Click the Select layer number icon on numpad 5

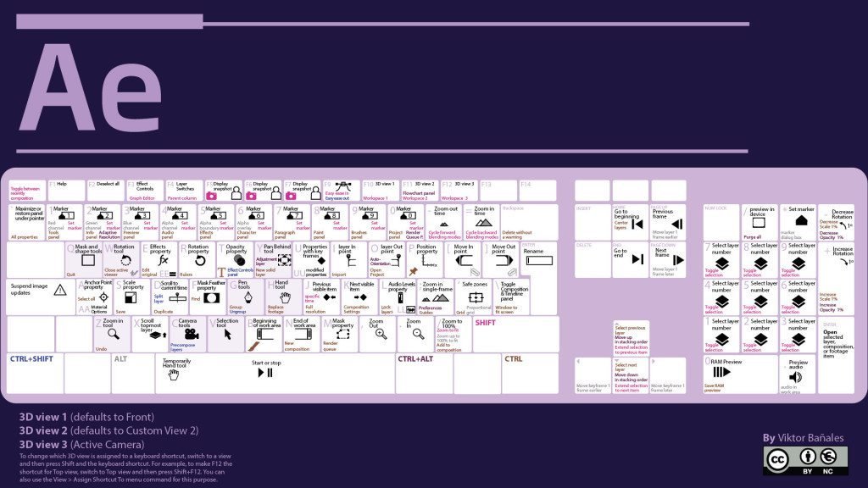tap(760, 301)
